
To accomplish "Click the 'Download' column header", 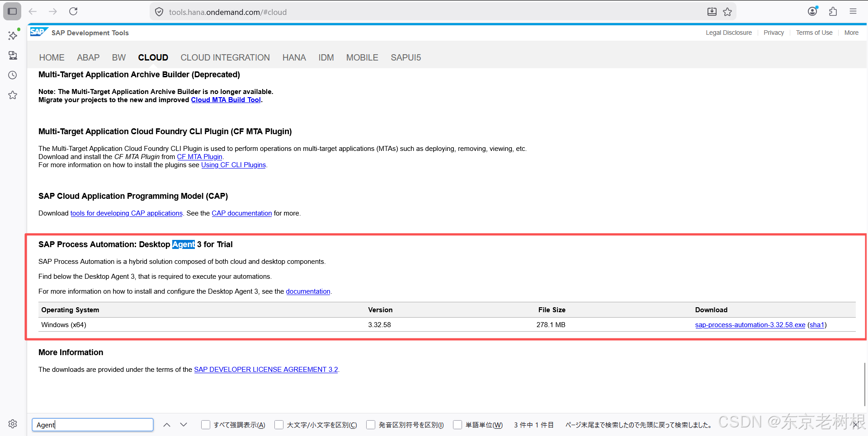I will point(711,310).
